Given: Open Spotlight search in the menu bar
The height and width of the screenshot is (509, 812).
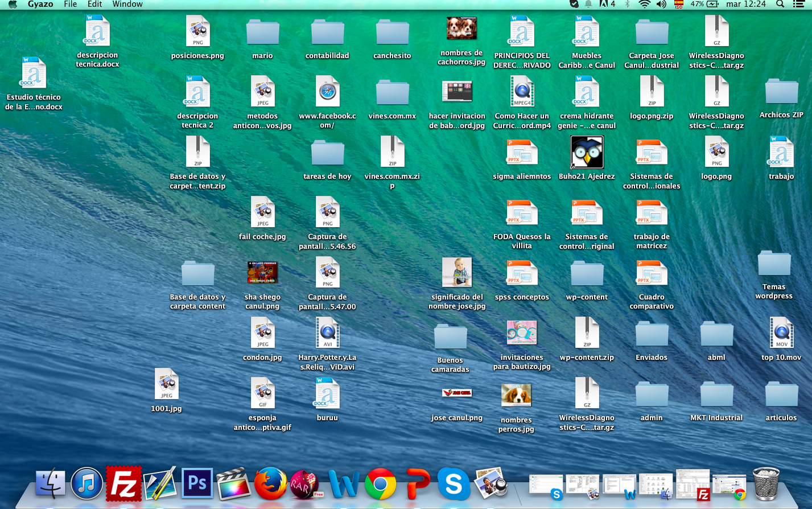Looking at the screenshot, I should coord(780,4).
